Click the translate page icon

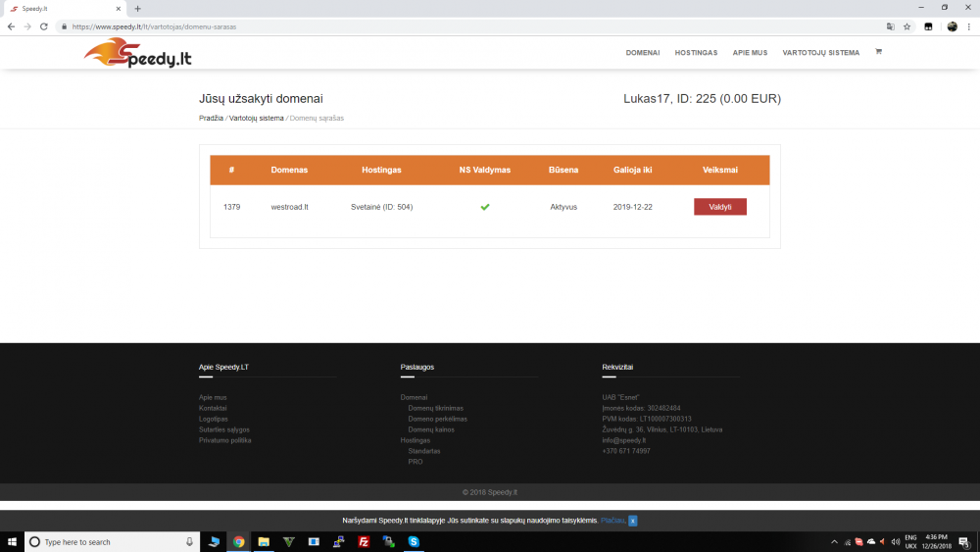pos(891,26)
